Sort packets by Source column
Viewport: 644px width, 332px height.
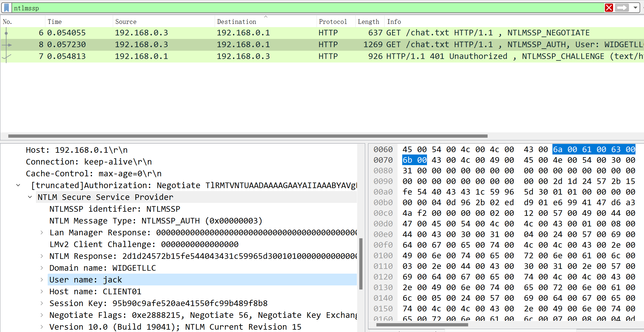[x=164, y=22]
